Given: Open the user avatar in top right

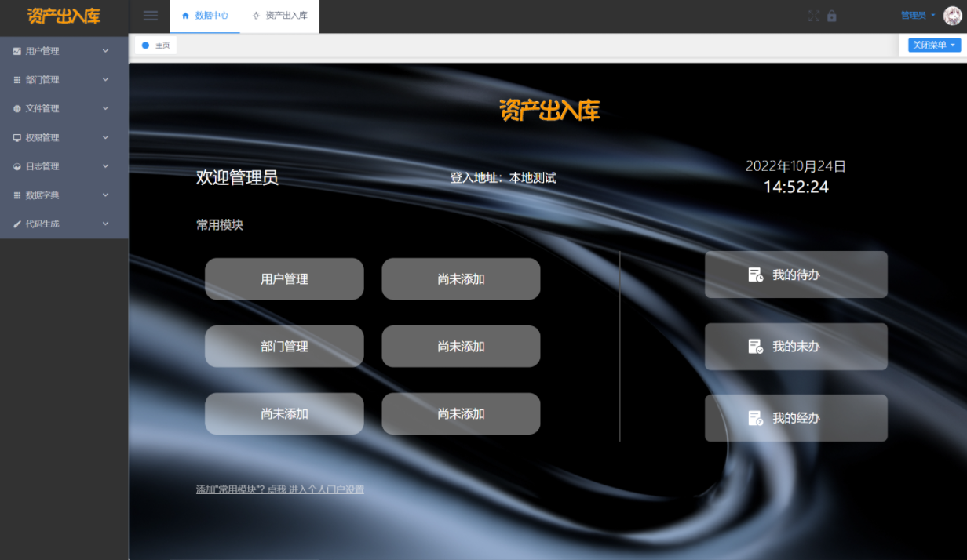Looking at the screenshot, I should pos(951,16).
